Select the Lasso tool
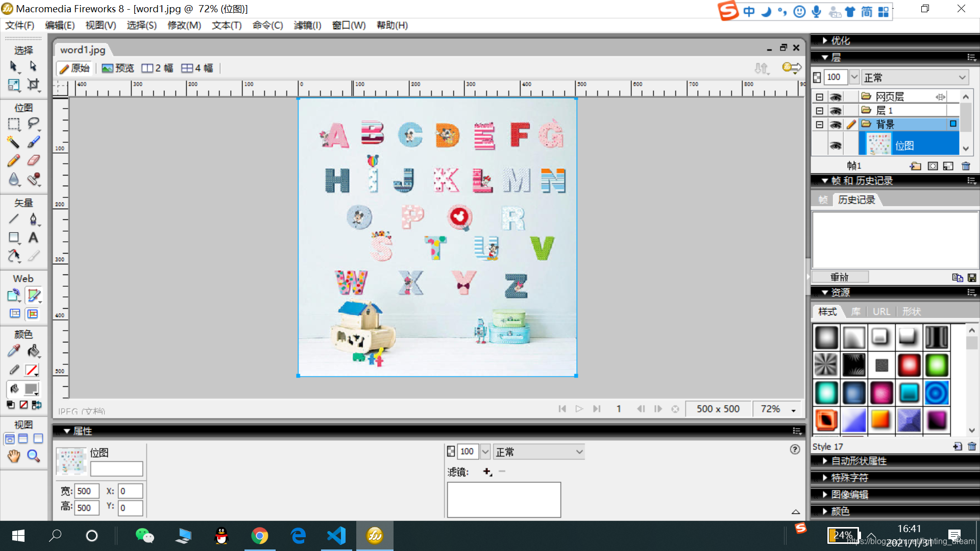 point(33,123)
